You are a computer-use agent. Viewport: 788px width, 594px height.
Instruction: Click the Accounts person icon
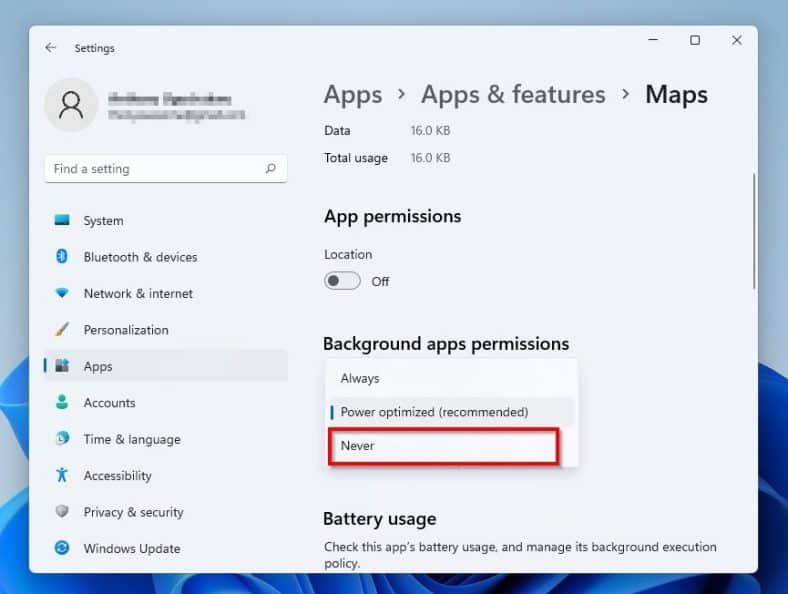pos(62,402)
